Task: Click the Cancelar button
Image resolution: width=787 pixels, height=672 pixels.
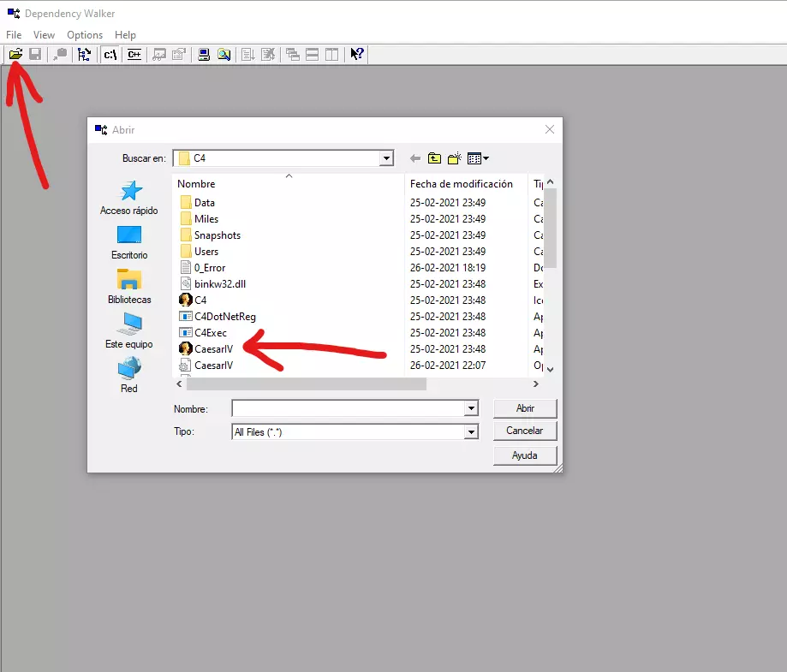Action: [525, 431]
